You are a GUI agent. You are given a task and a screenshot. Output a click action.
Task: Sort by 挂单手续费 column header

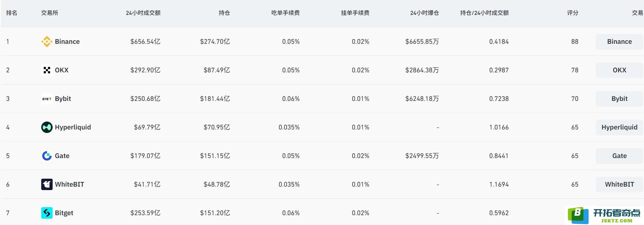pyautogui.click(x=355, y=13)
